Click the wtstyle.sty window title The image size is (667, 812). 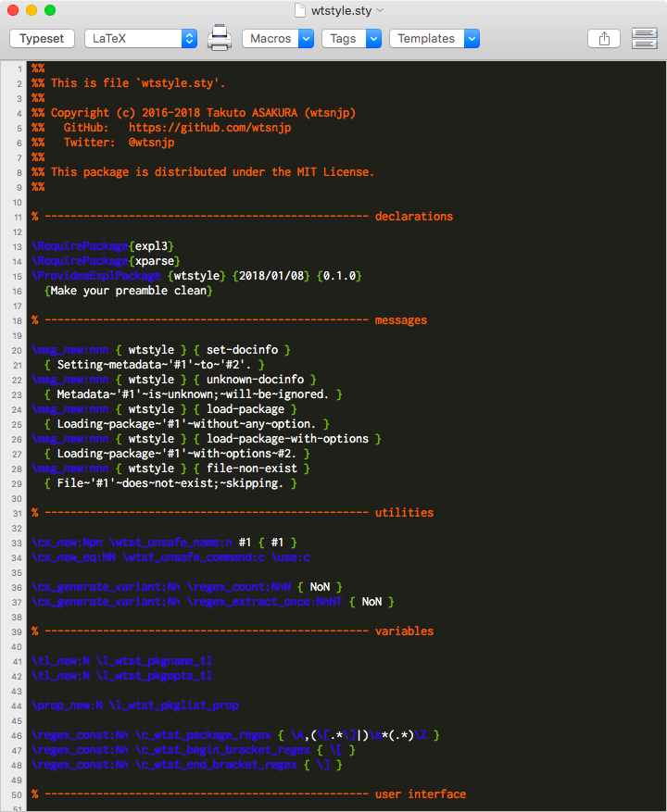point(341,10)
